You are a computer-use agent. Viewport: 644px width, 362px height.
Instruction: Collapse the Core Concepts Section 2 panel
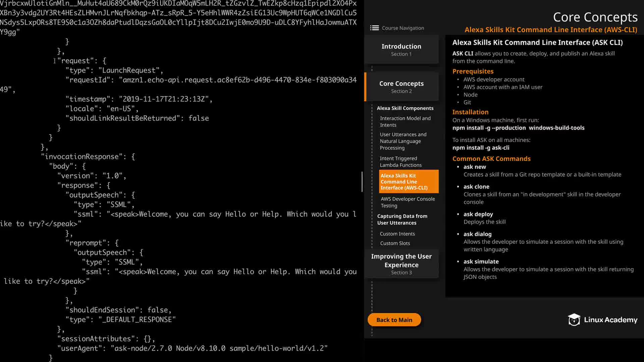pyautogui.click(x=401, y=86)
